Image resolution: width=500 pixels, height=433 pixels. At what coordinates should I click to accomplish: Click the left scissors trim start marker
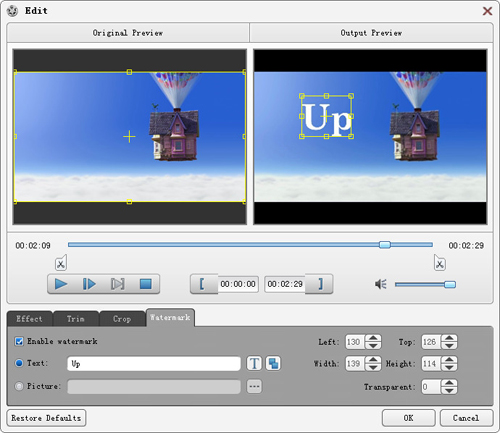pos(61,263)
